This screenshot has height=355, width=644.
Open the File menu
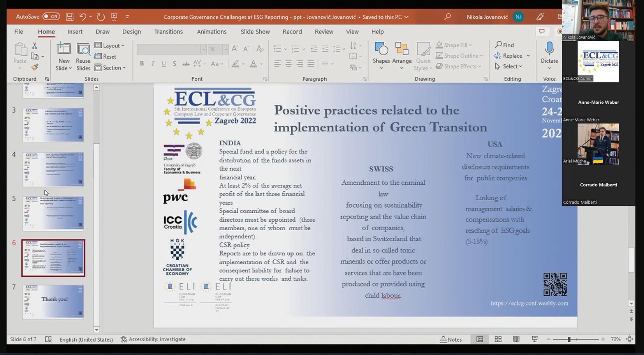tap(19, 32)
